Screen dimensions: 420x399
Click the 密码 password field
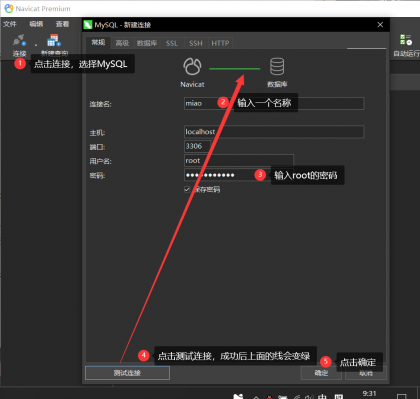tap(239, 175)
